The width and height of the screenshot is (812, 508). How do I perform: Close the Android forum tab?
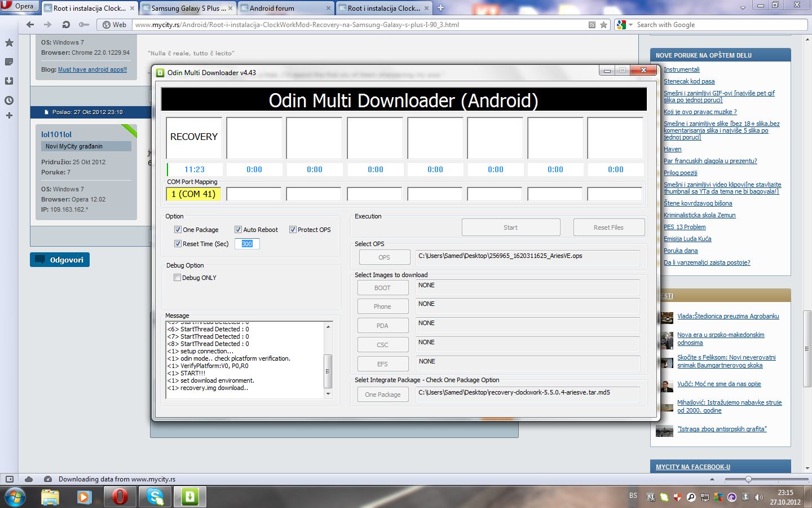pos(329,8)
